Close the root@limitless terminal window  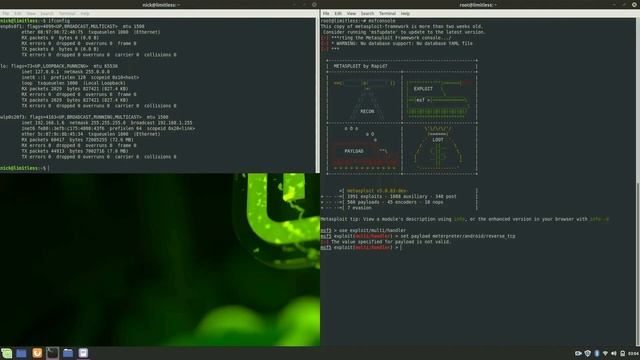coord(635,4)
